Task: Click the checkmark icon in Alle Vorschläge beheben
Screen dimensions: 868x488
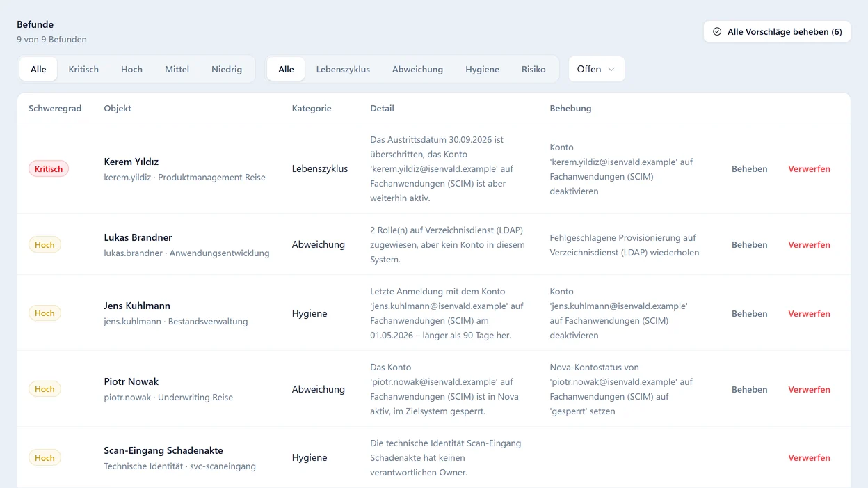Action: click(717, 31)
